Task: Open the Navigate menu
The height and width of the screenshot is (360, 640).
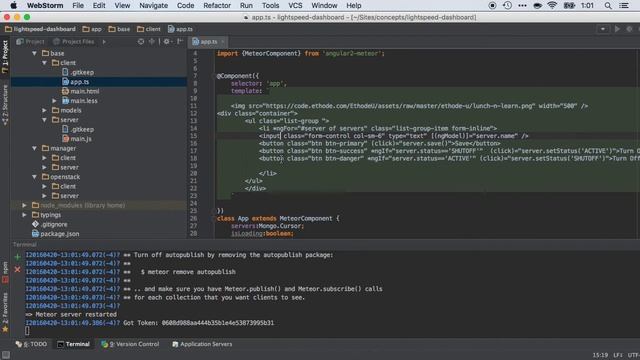Action: (x=153, y=5)
